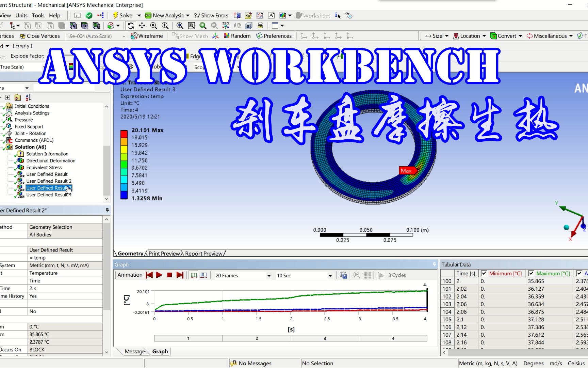Open the Solve dropdown arrow

(139, 15)
